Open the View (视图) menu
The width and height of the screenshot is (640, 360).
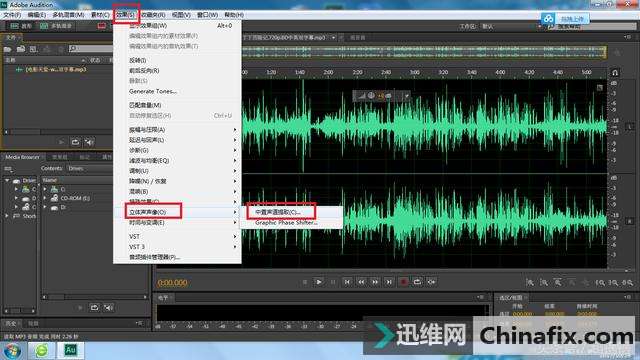181,15
